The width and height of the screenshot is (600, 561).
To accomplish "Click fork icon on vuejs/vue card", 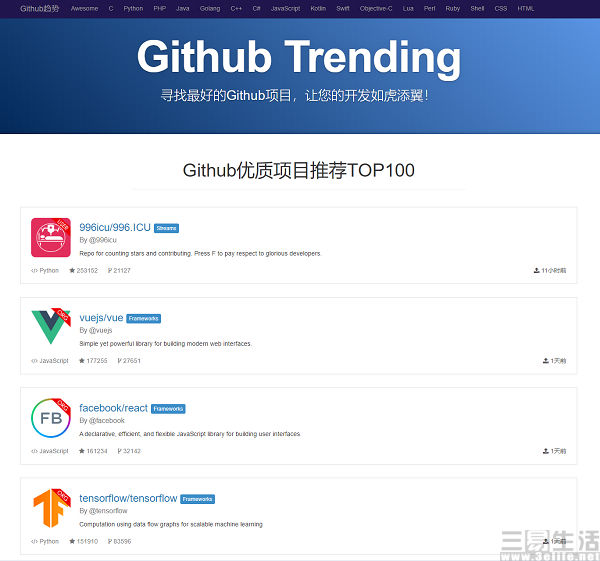I will 120,361.
